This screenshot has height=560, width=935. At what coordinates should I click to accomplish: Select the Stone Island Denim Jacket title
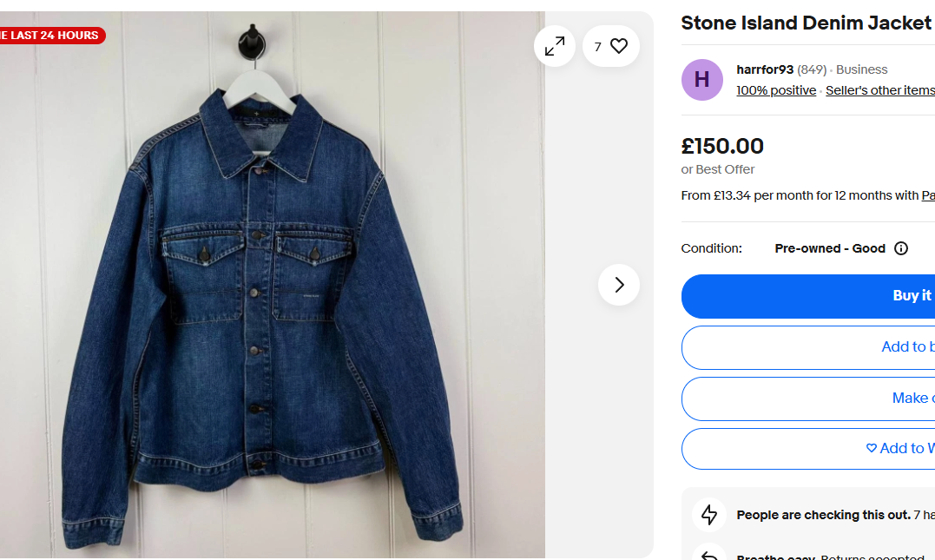806,23
